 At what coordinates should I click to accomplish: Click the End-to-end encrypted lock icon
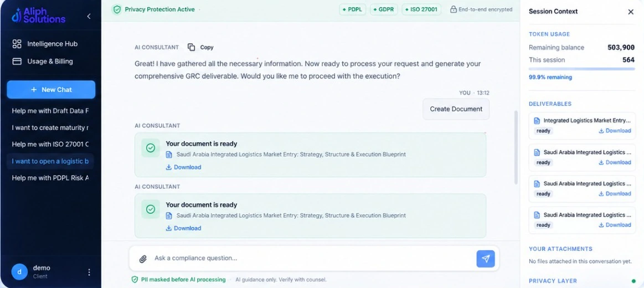(x=454, y=9)
